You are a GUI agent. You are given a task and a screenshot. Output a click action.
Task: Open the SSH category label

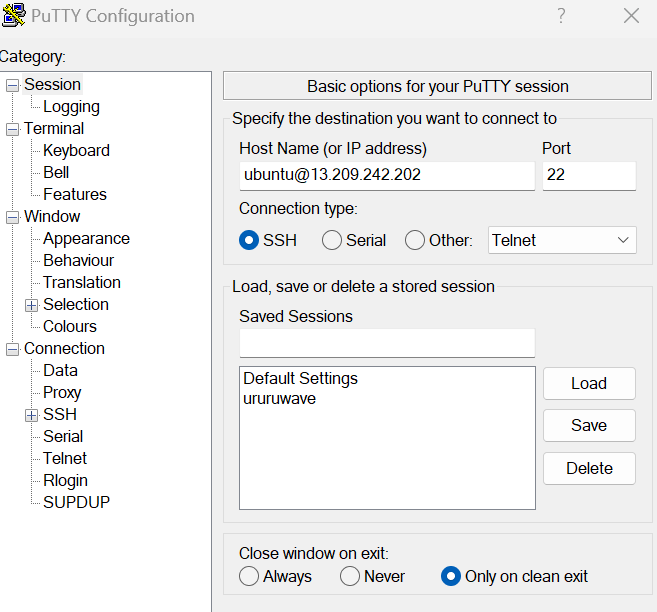(x=60, y=415)
